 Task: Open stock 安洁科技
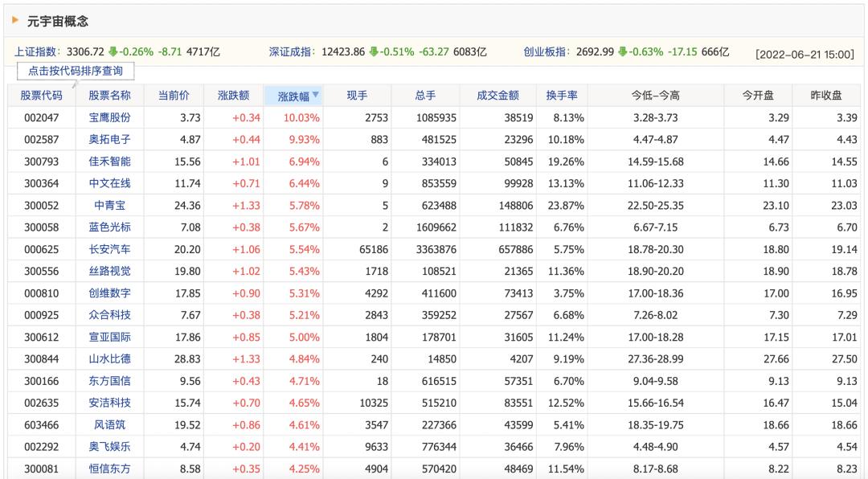click(x=109, y=403)
